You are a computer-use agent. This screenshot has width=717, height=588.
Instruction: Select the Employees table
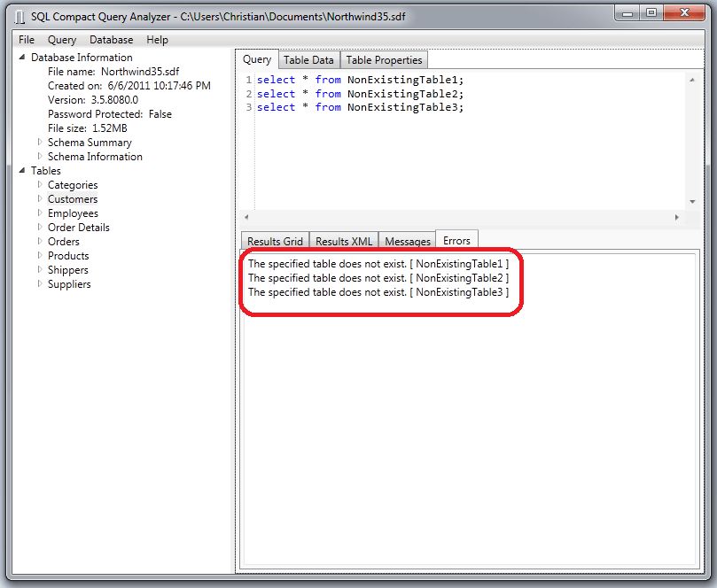click(73, 213)
